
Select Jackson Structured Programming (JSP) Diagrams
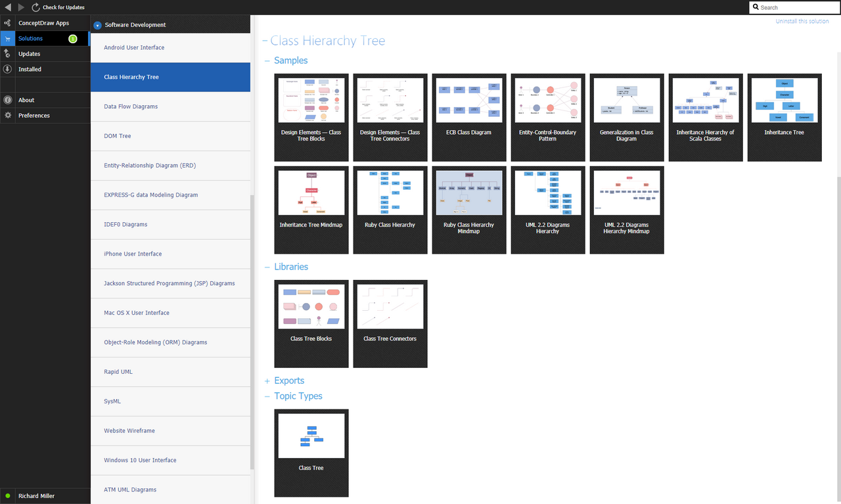[x=170, y=283]
